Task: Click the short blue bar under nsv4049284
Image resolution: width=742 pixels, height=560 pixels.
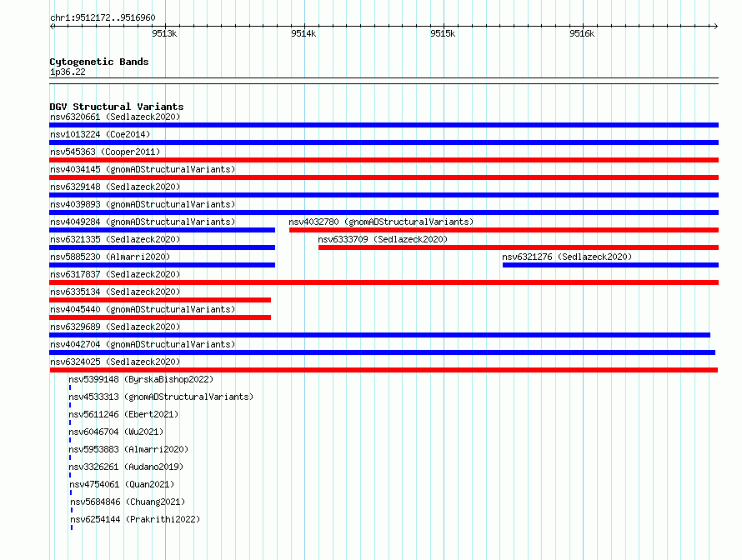Action: [163, 230]
